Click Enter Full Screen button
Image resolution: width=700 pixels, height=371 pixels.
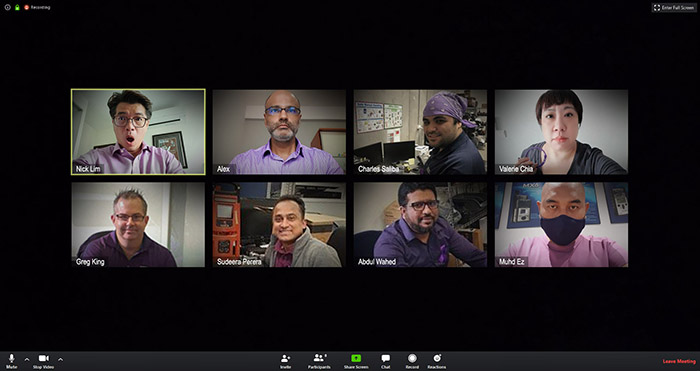674,8
